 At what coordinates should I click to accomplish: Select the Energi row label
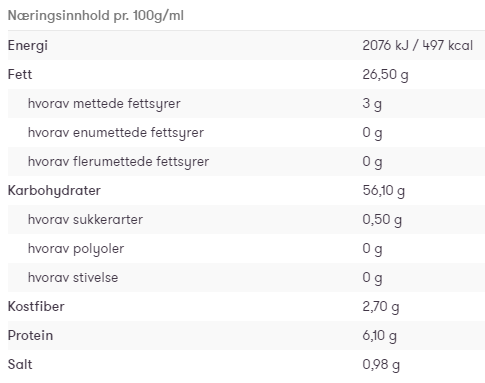click(28, 46)
